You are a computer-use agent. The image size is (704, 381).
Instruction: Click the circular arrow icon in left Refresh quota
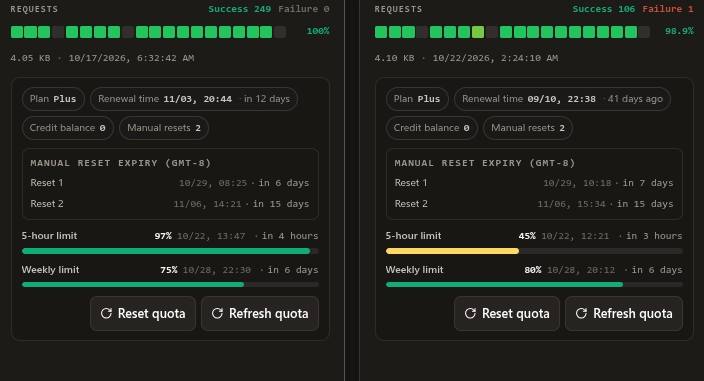coord(217,313)
